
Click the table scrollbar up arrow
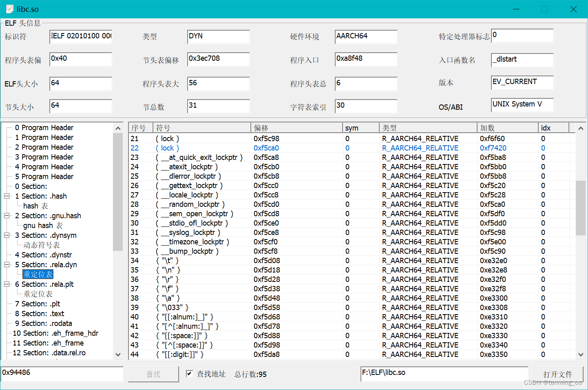point(581,128)
